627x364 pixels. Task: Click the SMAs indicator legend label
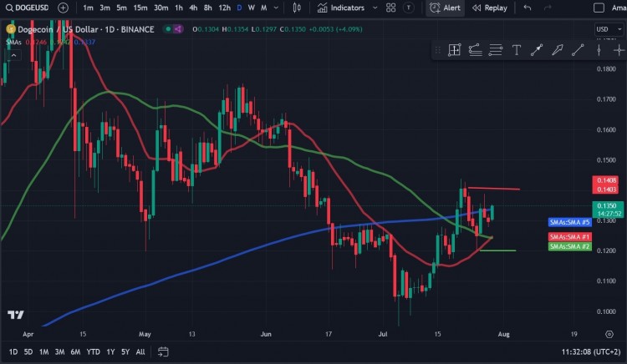pyautogui.click(x=13, y=42)
